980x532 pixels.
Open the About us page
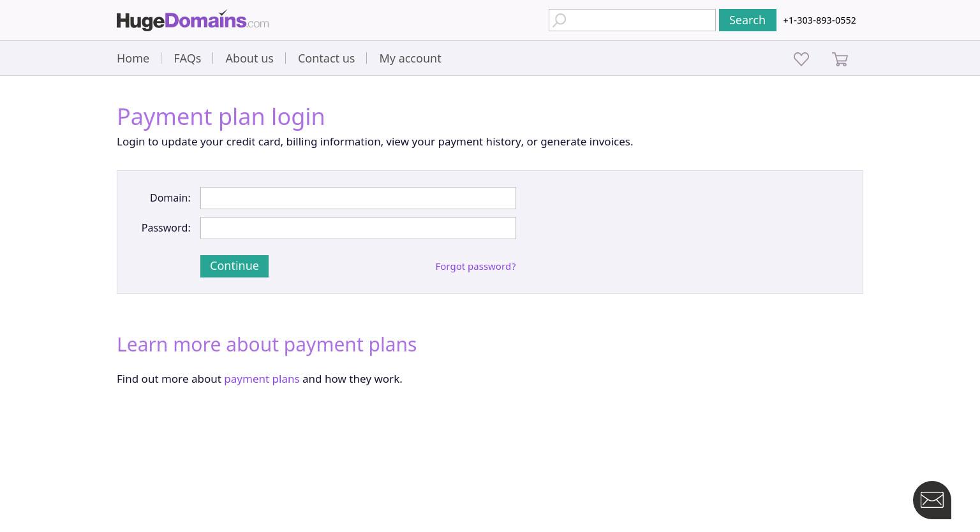[x=249, y=58]
